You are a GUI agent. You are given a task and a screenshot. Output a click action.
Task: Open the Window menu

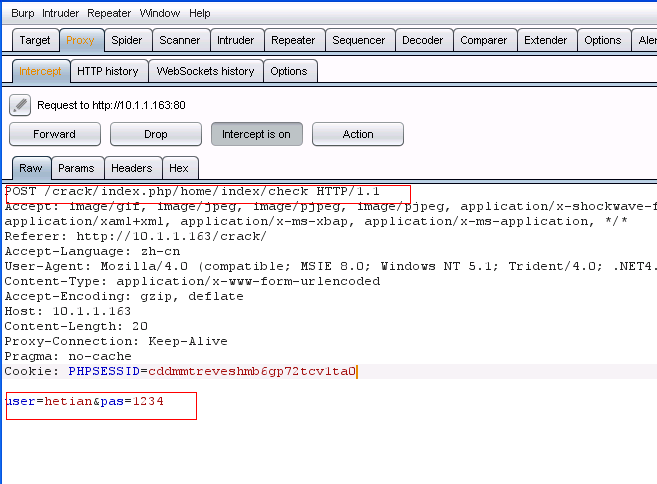pos(160,13)
